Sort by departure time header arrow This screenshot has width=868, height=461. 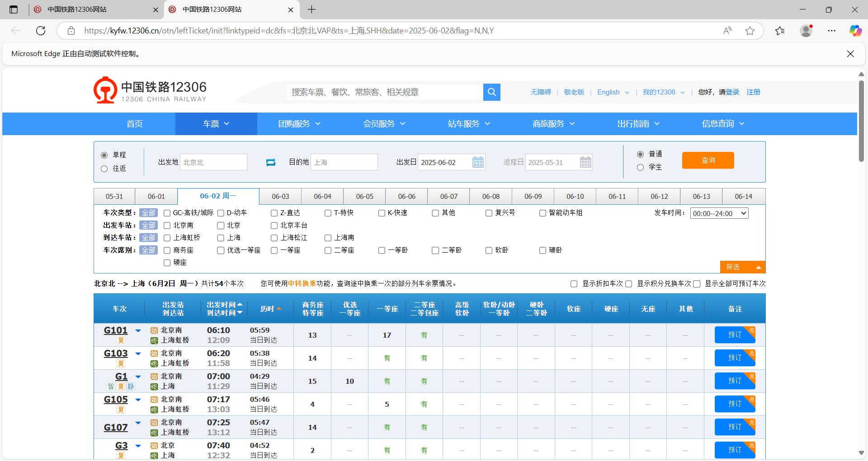click(240, 305)
